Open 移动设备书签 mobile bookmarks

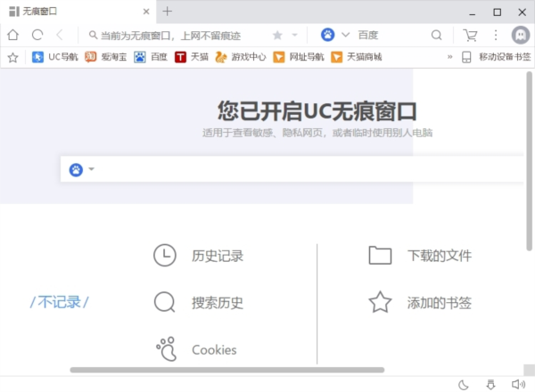[x=496, y=57]
